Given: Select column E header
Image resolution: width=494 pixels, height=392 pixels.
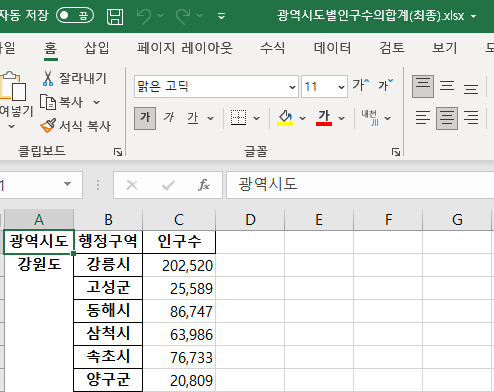Looking at the screenshot, I should tap(319, 220).
